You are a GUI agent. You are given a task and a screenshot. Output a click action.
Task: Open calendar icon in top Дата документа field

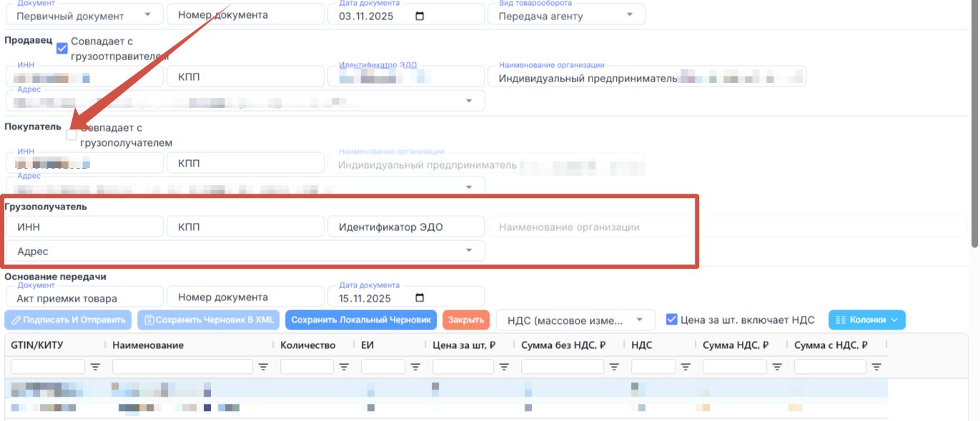tap(420, 16)
